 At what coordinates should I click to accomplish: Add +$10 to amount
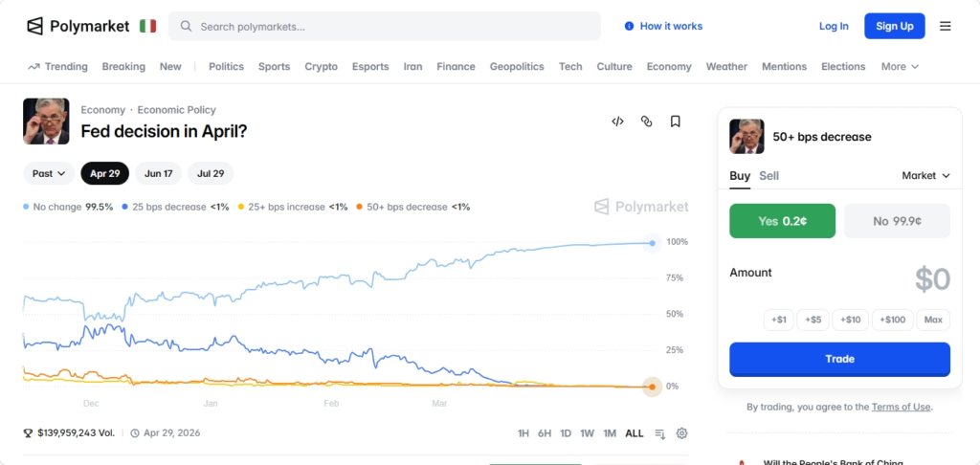click(851, 320)
